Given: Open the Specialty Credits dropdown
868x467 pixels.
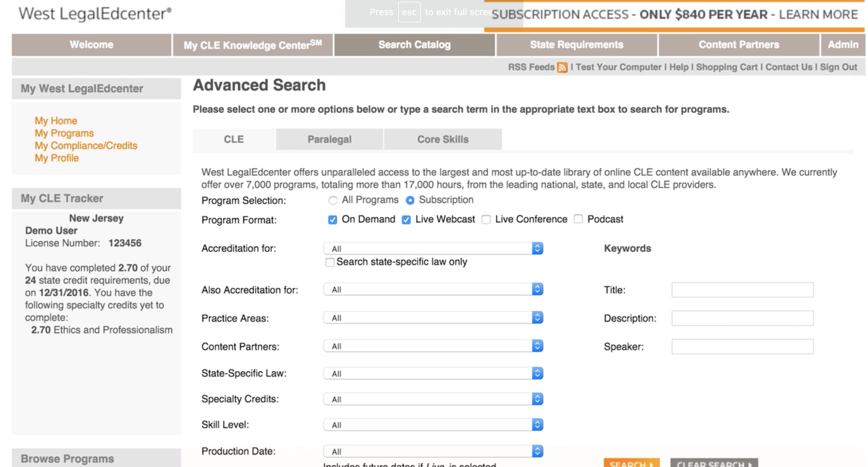Looking at the screenshot, I should pos(433,399).
